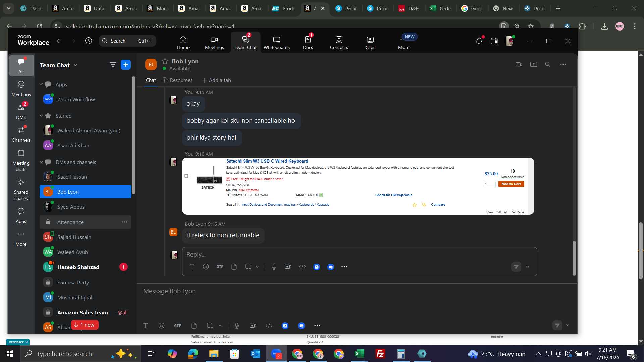Click the Zoom search box
This screenshot has width=644, height=362.
pyautogui.click(x=127, y=41)
